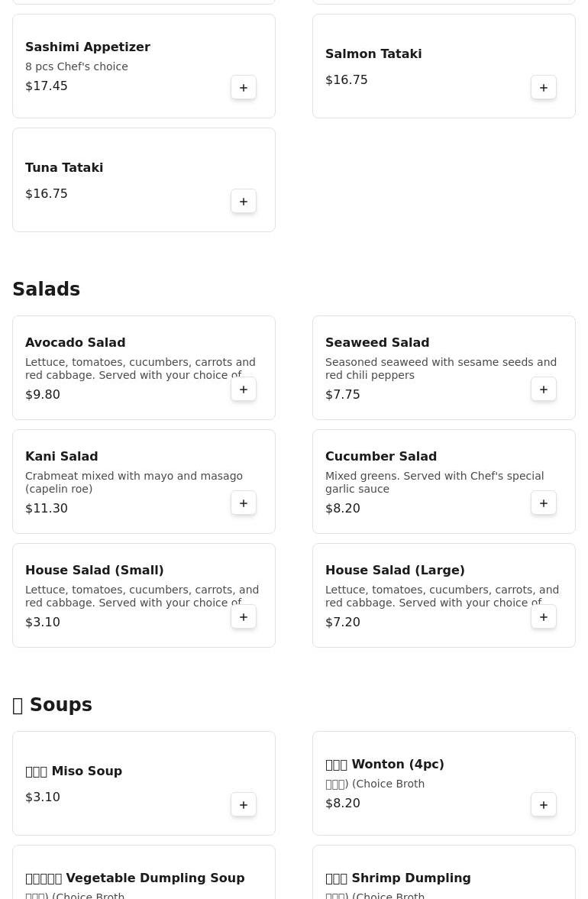View Seaweed Salad description text
This screenshot has height=899, width=588.
(441, 368)
